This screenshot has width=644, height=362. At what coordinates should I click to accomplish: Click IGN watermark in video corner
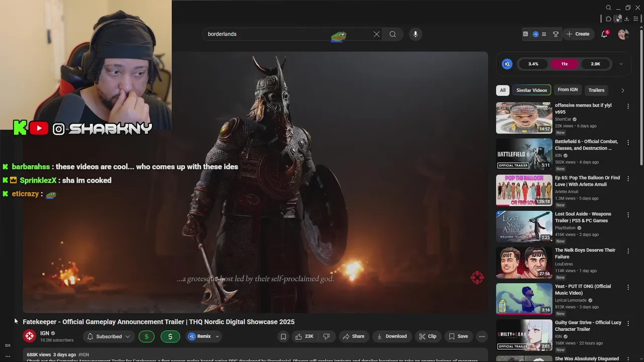477,277
